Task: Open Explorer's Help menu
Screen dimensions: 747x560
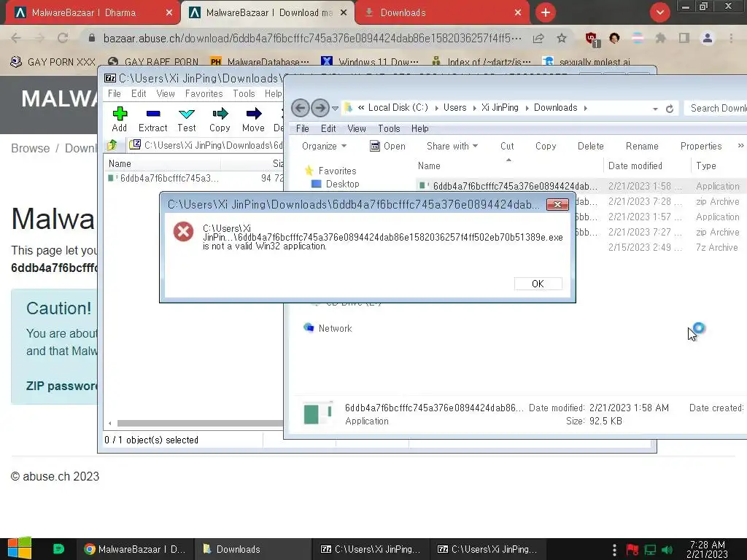Action: [419, 128]
